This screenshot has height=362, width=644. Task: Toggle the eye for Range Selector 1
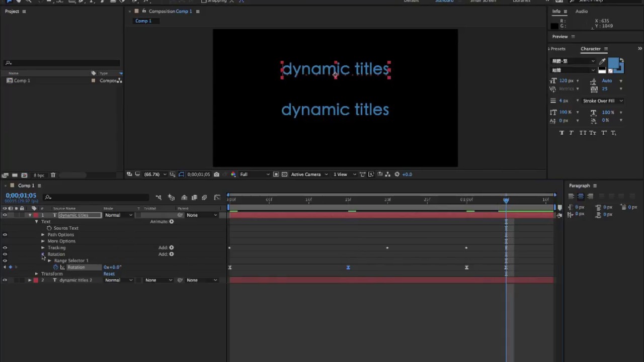pyautogui.click(x=5, y=260)
